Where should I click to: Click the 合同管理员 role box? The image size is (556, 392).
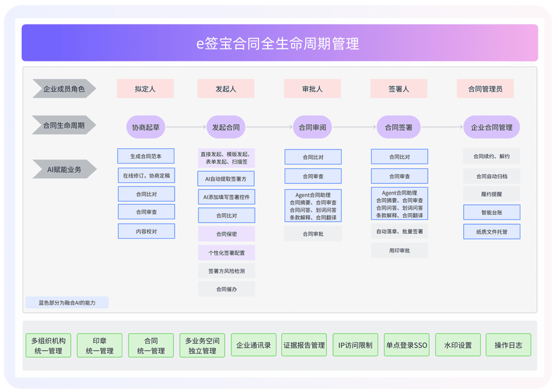click(485, 89)
